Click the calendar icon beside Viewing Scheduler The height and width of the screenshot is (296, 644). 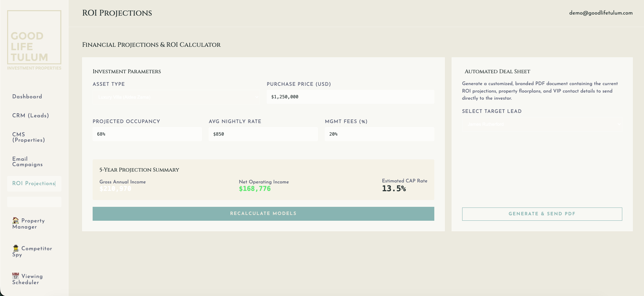pos(16,276)
